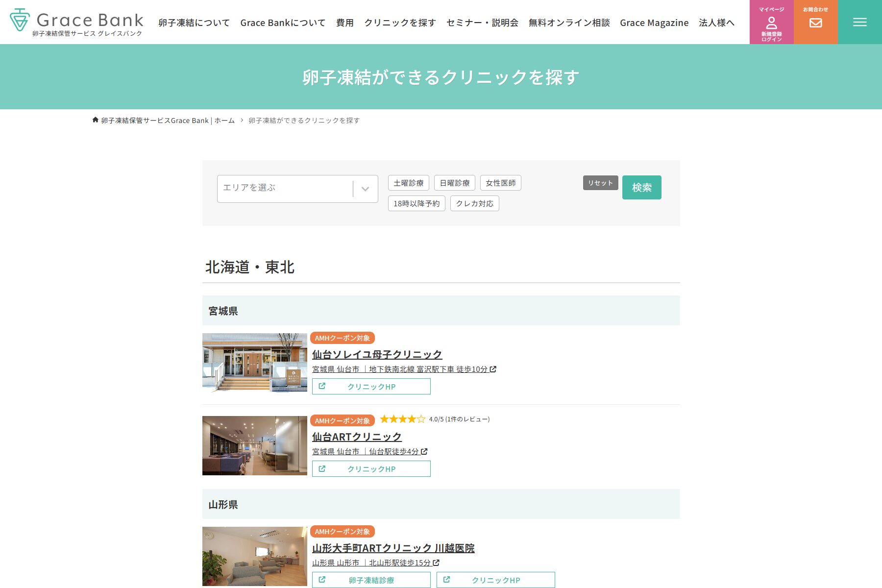Click the contact envelope icon

[x=815, y=23]
